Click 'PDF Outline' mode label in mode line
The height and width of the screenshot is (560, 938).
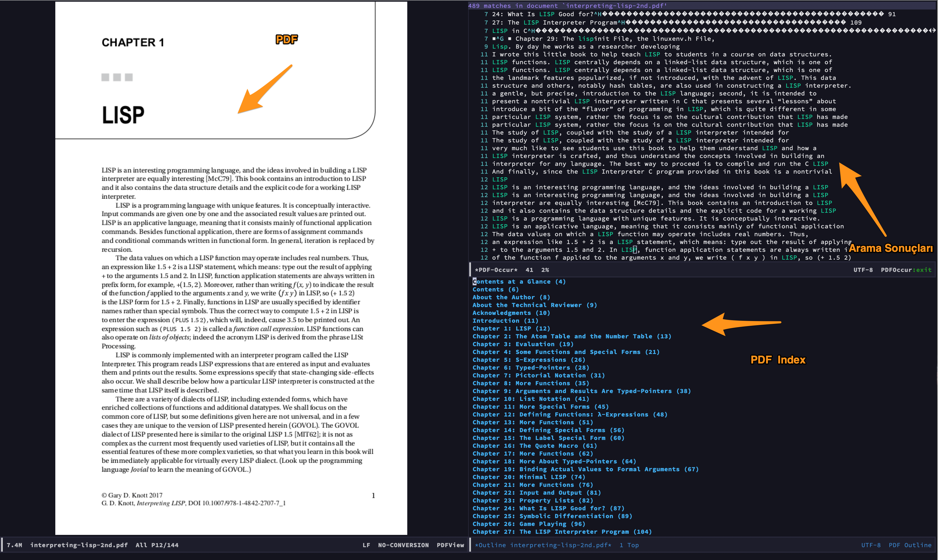pos(910,545)
